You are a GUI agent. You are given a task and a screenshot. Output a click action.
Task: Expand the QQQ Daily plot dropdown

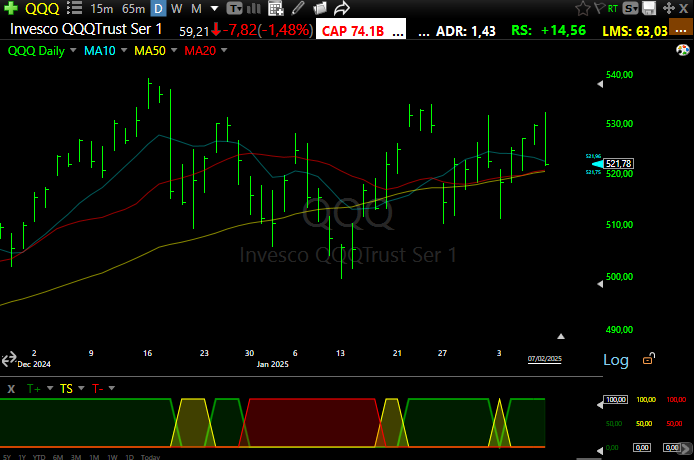point(73,50)
